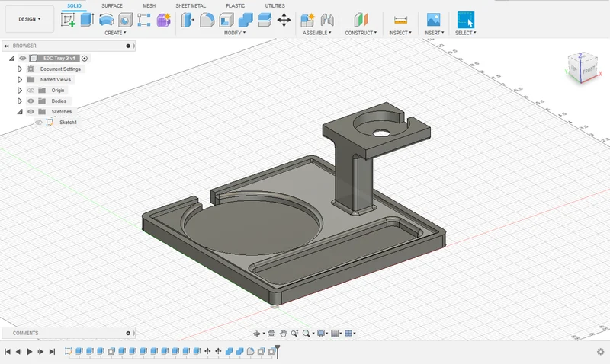
Task: Select the Offset Face tool
Action: click(265, 21)
